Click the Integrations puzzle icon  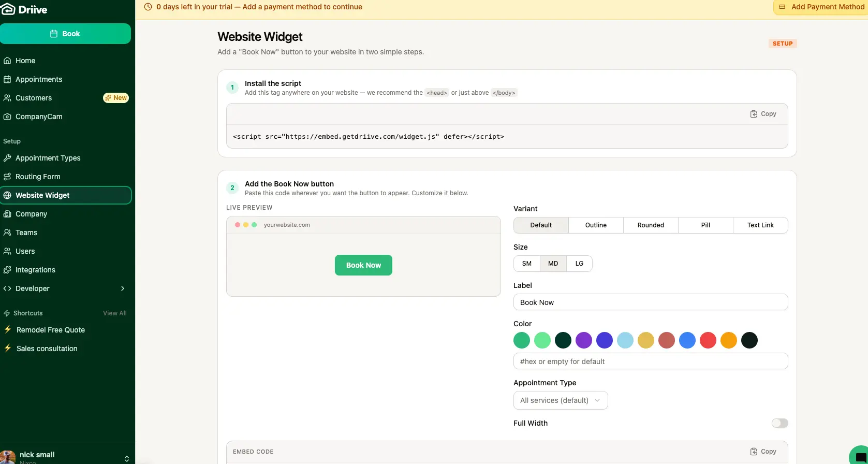tap(7, 270)
